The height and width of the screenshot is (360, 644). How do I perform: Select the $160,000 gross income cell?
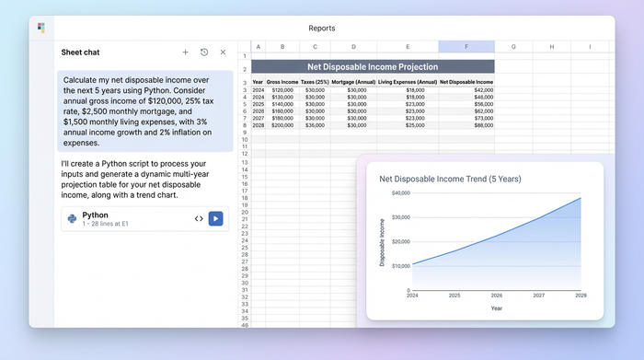(x=282, y=111)
